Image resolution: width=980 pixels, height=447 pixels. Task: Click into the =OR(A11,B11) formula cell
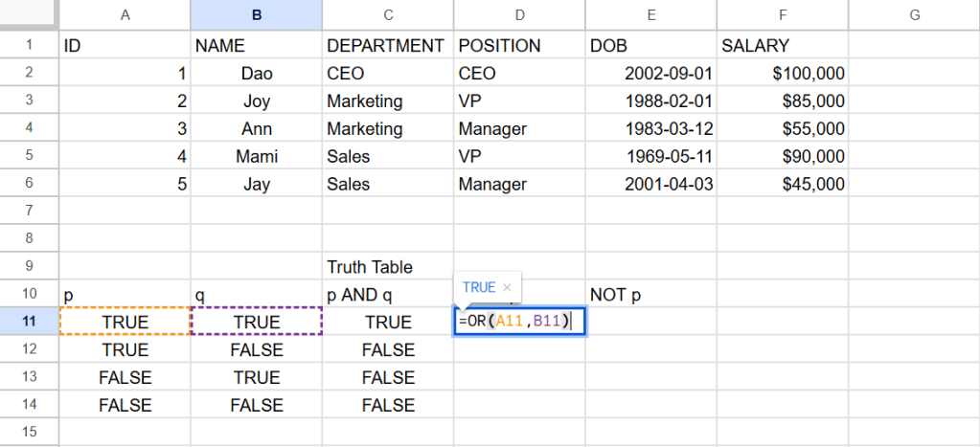tap(518, 322)
